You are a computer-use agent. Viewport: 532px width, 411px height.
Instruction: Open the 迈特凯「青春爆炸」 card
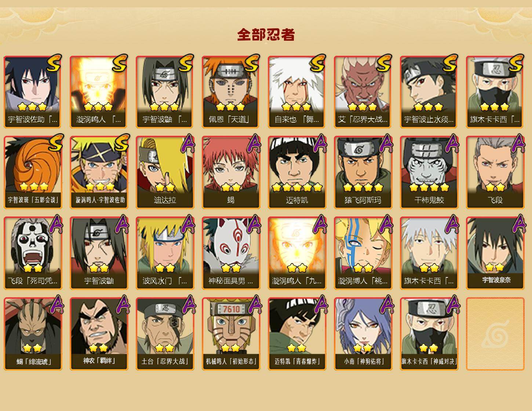pos(297,334)
